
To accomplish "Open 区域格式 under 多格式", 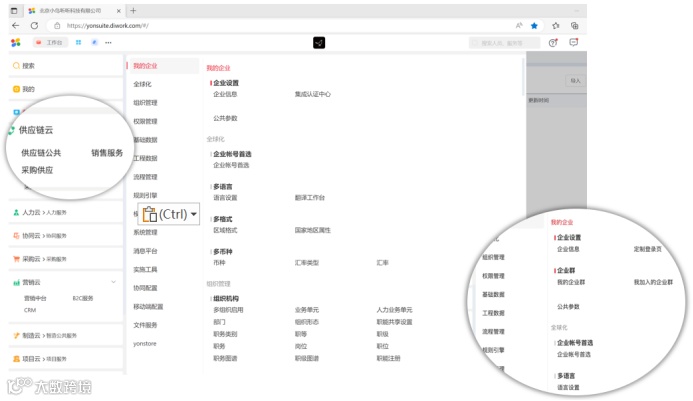I will 225,230.
